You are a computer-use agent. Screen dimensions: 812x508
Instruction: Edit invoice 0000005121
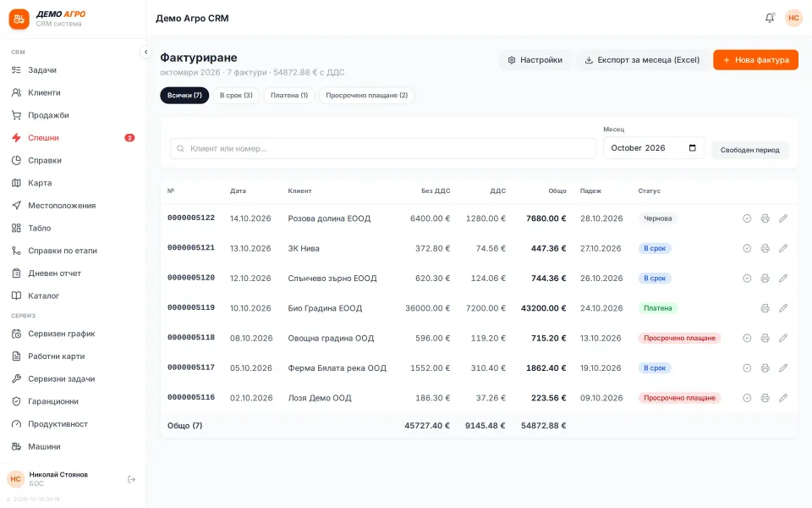[783, 248]
